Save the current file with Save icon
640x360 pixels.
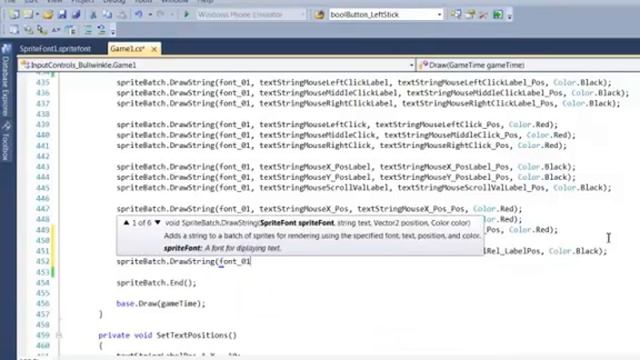click(x=62, y=15)
